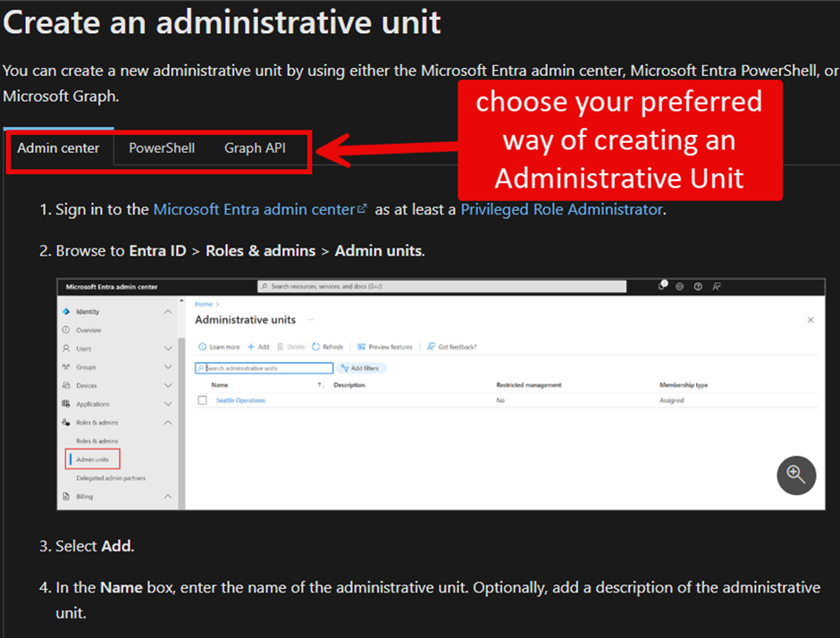The image size is (840, 638).
Task: Click the Refresh toolbar button
Action: tap(327, 347)
